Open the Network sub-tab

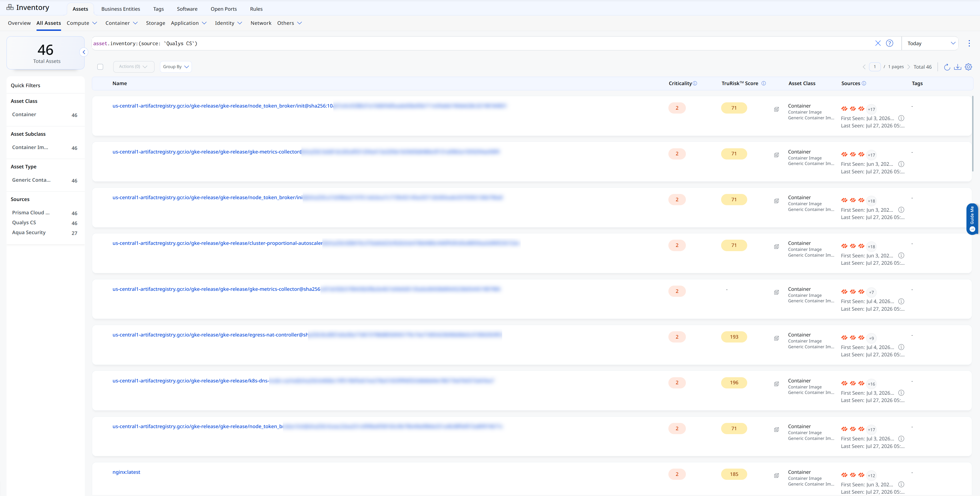pyautogui.click(x=261, y=23)
